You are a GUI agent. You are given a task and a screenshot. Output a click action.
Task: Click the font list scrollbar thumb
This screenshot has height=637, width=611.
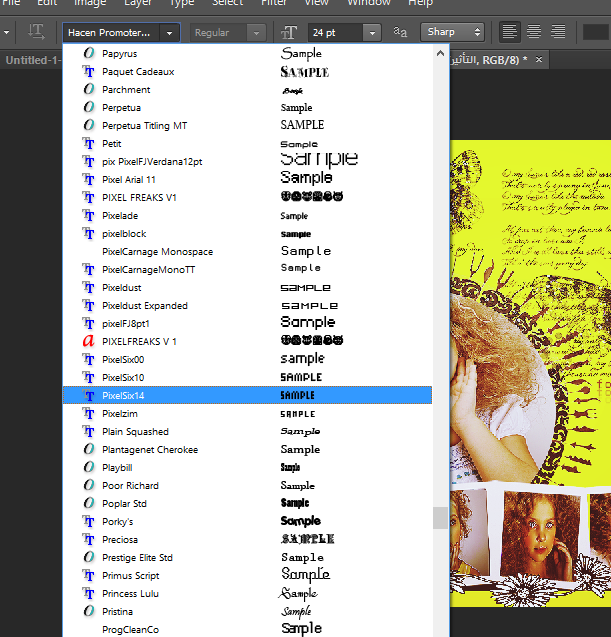pos(440,517)
